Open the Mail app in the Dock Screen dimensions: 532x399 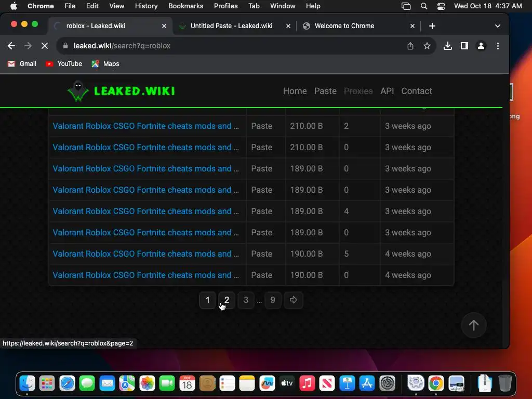coord(107,383)
